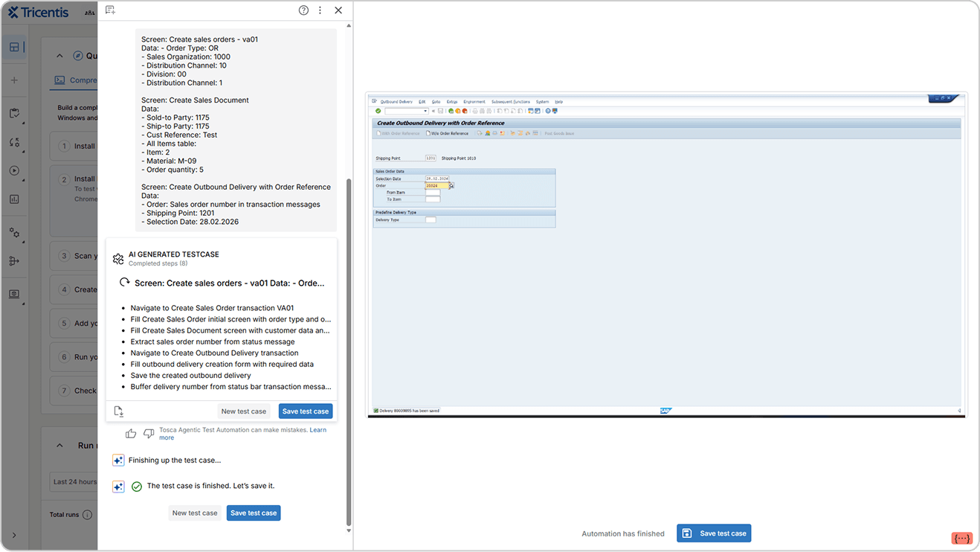Image resolution: width=980 pixels, height=552 pixels.
Task: Click New test case in the testcase card
Action: pyautogui.click(x=243, y=411)
